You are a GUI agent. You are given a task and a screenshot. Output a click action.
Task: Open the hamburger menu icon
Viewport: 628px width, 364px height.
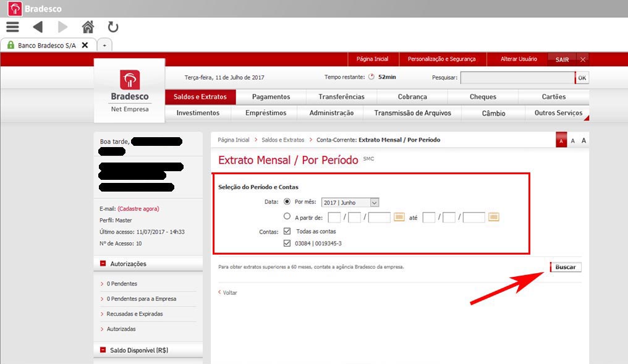pyautogui.click(x=12, y=27)
